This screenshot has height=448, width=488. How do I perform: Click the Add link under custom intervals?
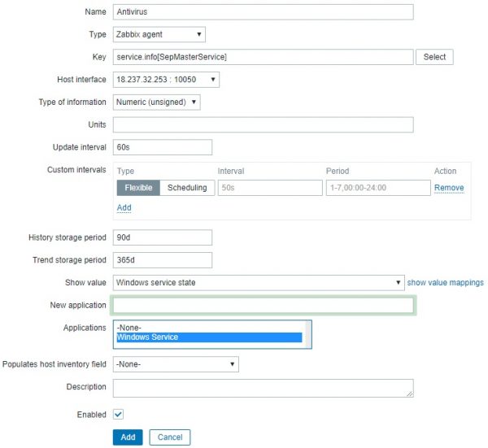tap(124, 208)
